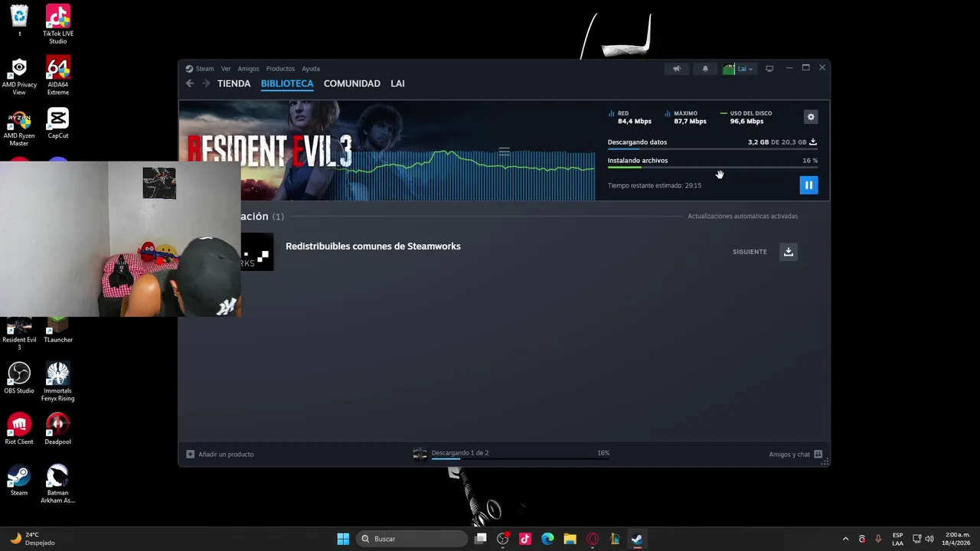Click the Descargando datos progress bar
Viewport: 980px width, 551px height.
point(713,149)
